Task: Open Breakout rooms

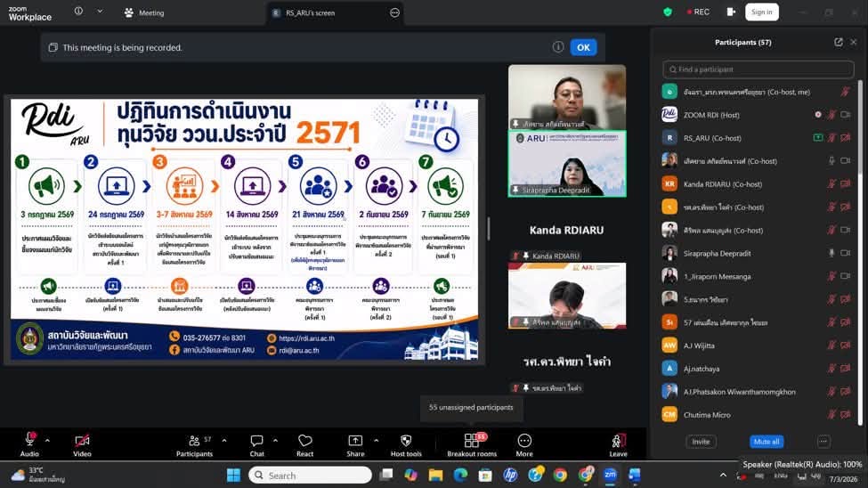Action: pyautogui.click(x=472, y=444)
